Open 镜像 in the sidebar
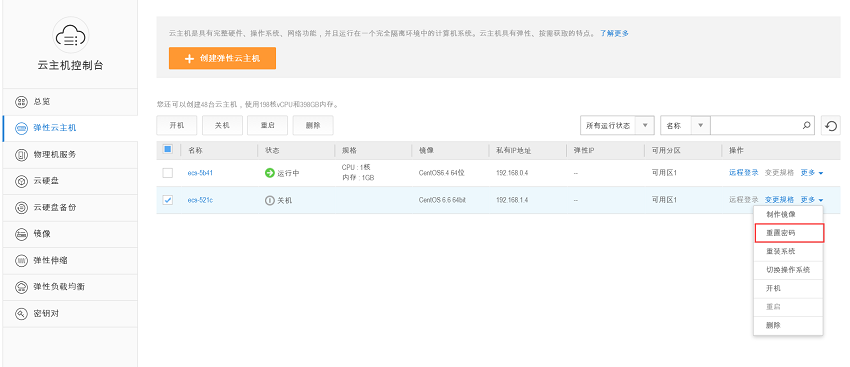This screenshot has width=850, height=367. [x=69, y=234]
